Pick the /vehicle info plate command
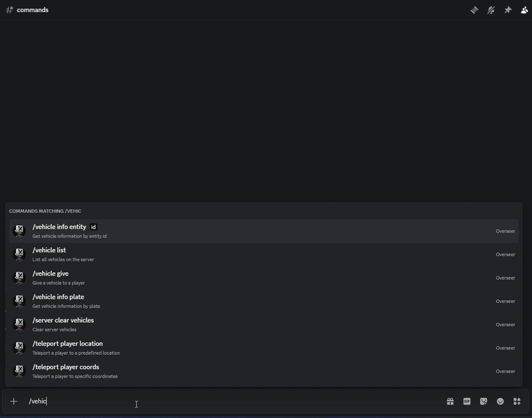This screenshot has height=418, width=532. point(59,297)
